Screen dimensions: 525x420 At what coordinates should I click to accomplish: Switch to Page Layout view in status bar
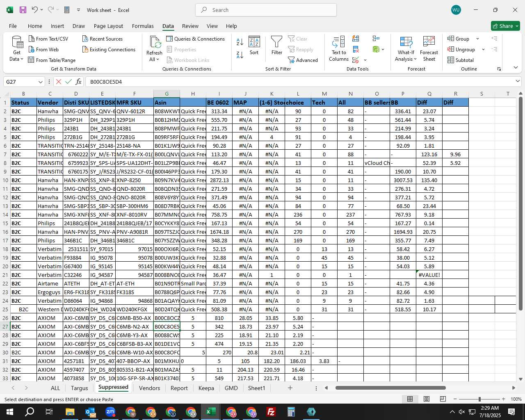[x=427, y=399]
